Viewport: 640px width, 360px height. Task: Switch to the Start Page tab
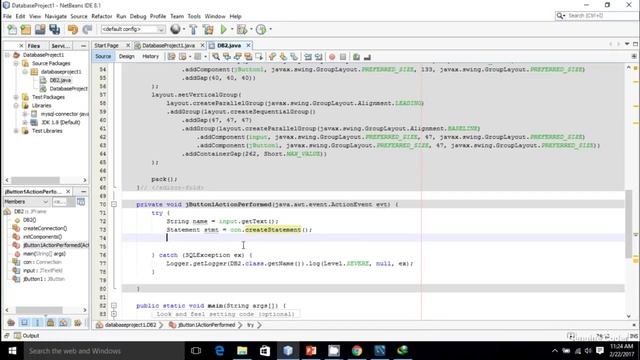(x=107, y=45)
